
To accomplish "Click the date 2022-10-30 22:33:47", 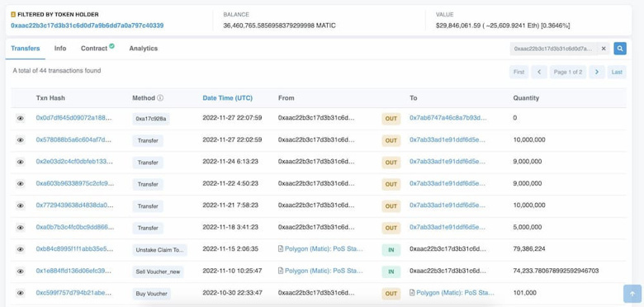I will [x=232, y=293].
